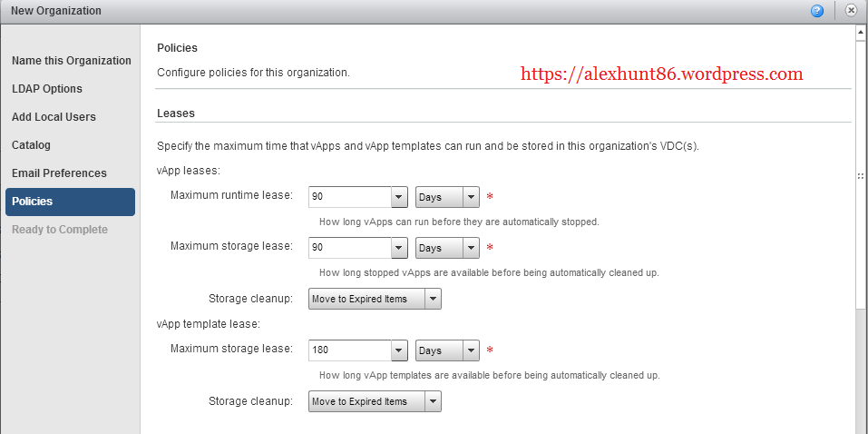Click the 'How long vApp templates are available' hint

(490, 375)
